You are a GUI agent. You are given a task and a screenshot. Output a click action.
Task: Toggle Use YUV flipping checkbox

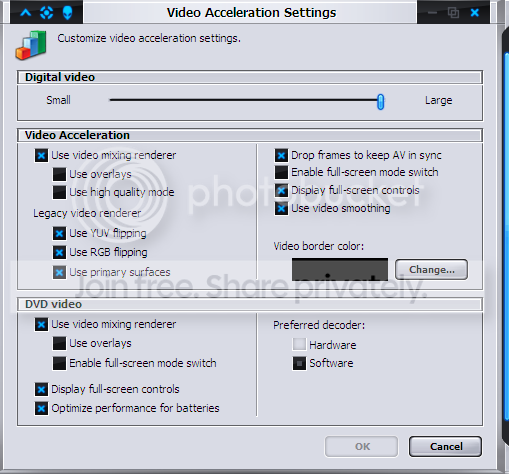[x=59, y=233]
